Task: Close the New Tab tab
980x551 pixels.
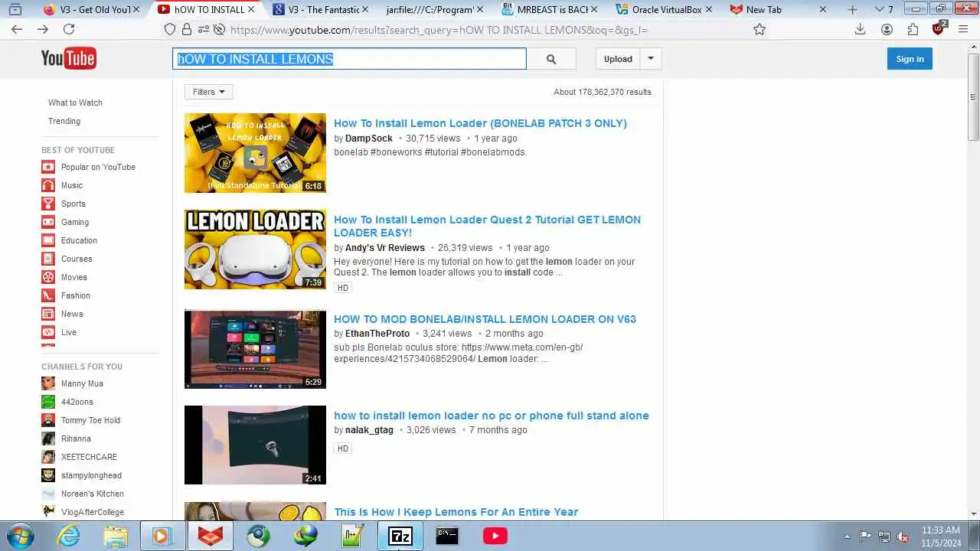Action: click(x=823, y=9)
